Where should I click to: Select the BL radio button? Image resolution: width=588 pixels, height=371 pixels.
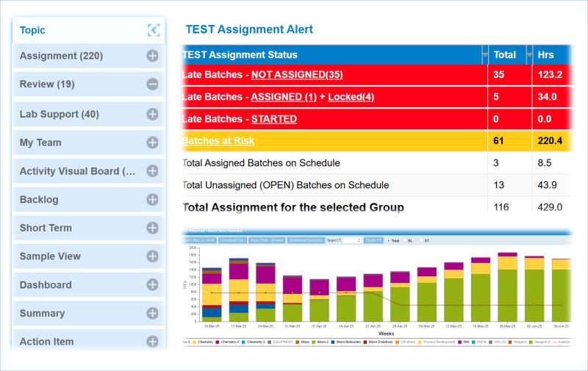point(406,240)
